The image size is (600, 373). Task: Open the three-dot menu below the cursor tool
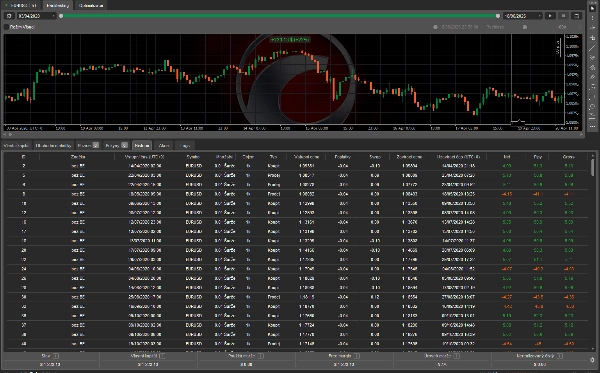[x=592, y=18]
